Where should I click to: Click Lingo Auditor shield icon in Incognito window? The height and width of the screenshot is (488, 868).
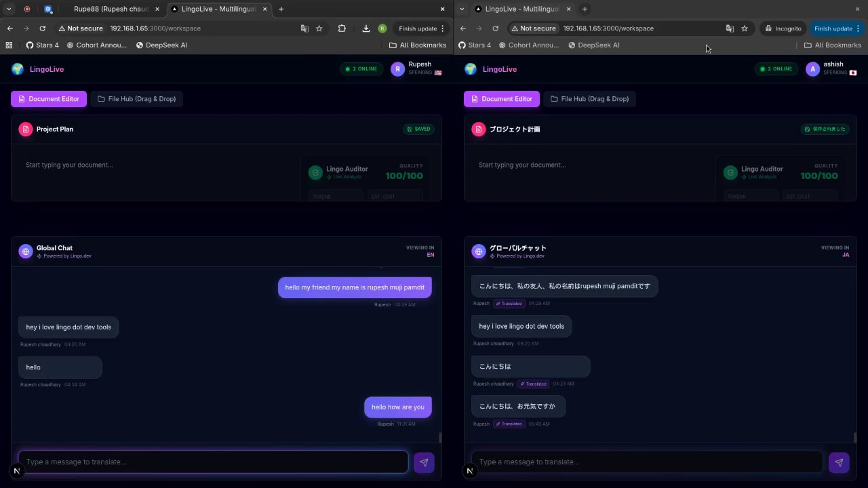[730, 173]
